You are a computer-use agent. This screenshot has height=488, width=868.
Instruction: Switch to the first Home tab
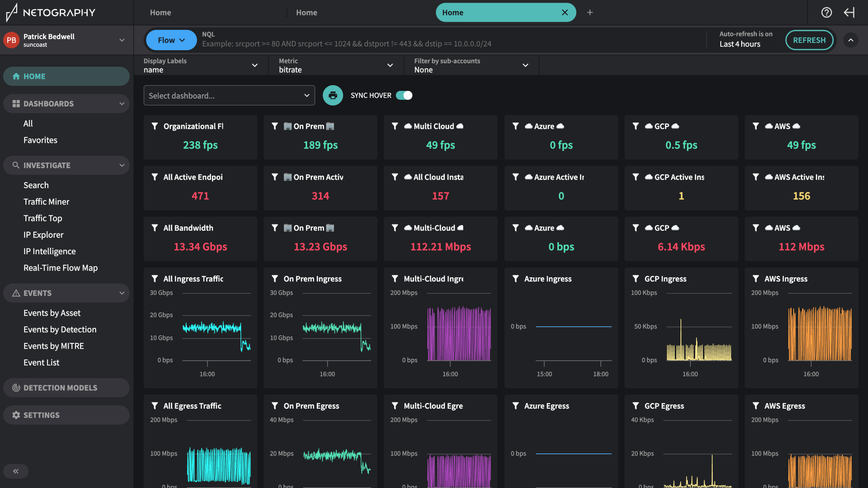click(x=160, y=13)
